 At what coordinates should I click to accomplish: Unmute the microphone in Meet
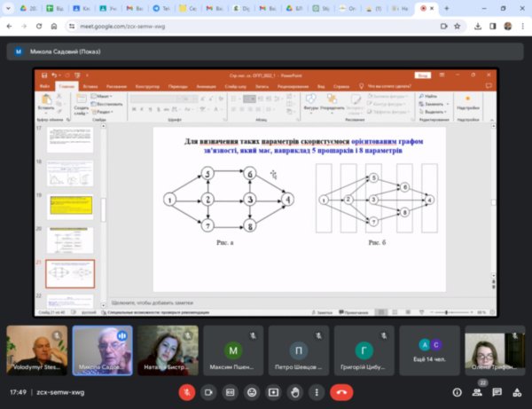187,391
